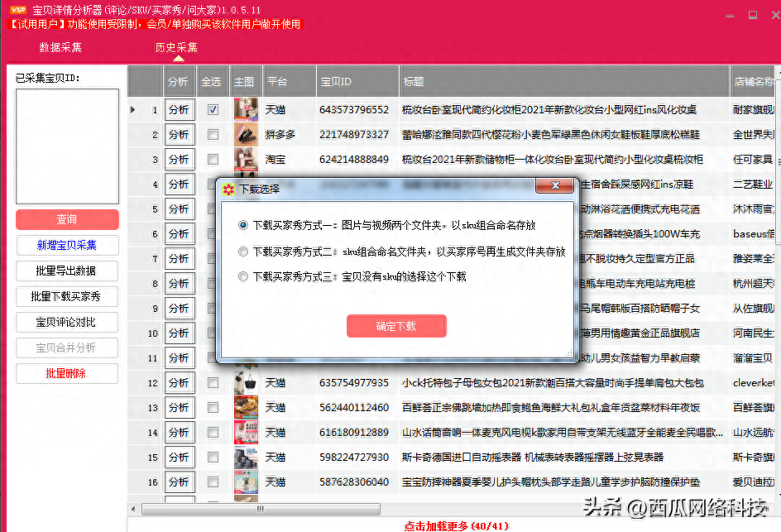Screen dimensions: 781x532
Task: Click the product thumbnail in row 1
Action: tap(246, 109)
